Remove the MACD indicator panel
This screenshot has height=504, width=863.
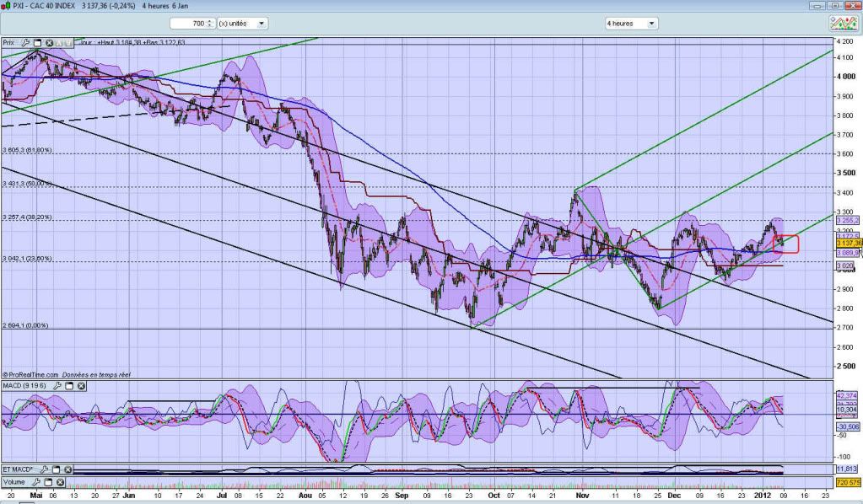pyautogui.click(x=81, y=386)
